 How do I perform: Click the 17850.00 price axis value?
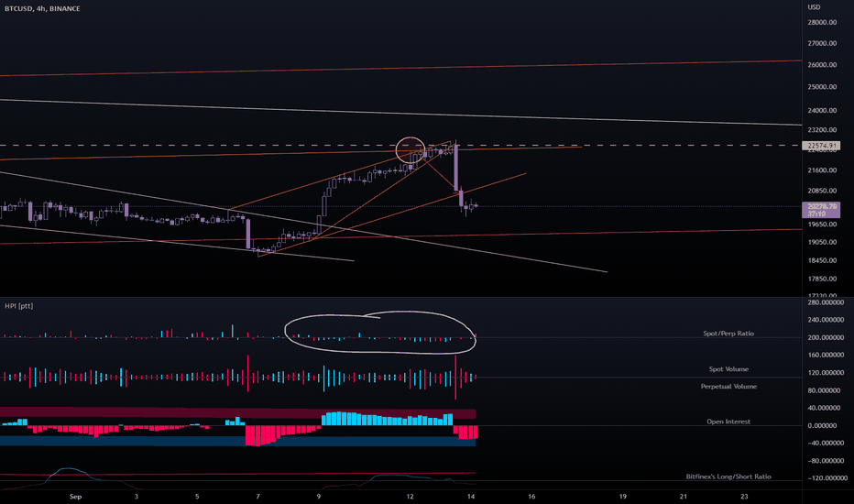coord(823,279)
